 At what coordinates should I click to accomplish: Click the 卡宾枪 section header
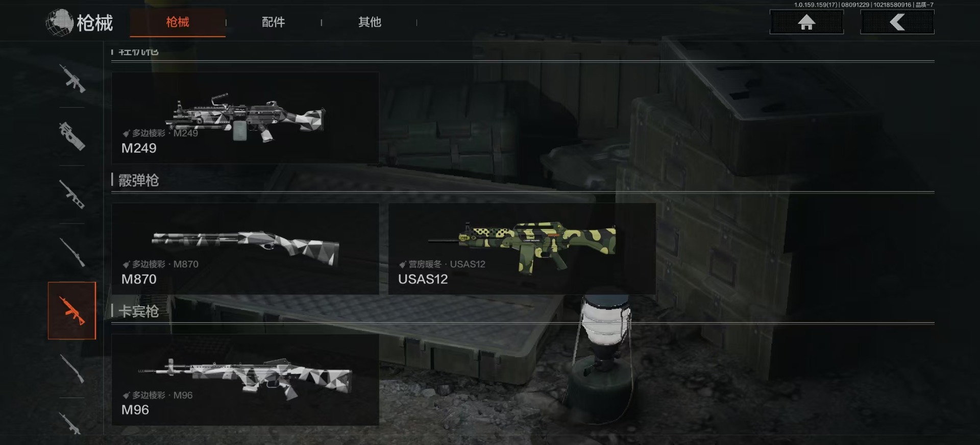pos(138,311)
